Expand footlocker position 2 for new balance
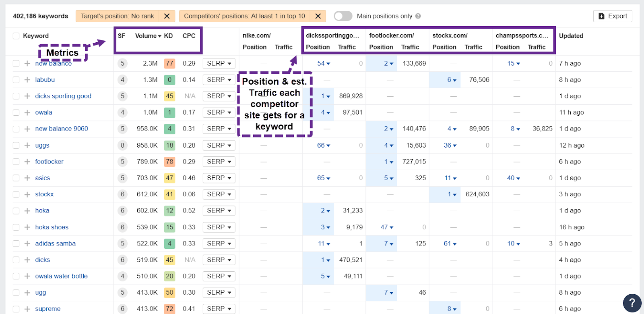Viewport: 644px width, 314px height. pos(388,63)
